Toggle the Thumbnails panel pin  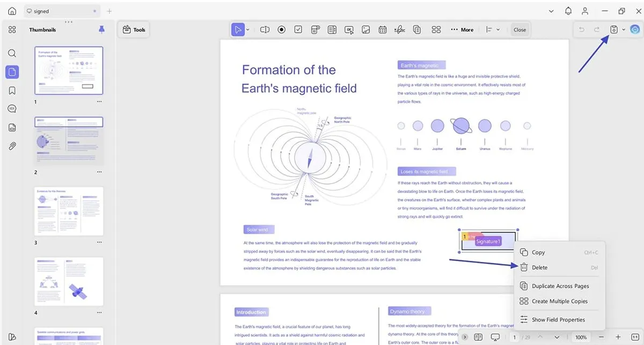pyautogui.click(x=101, y=30)
